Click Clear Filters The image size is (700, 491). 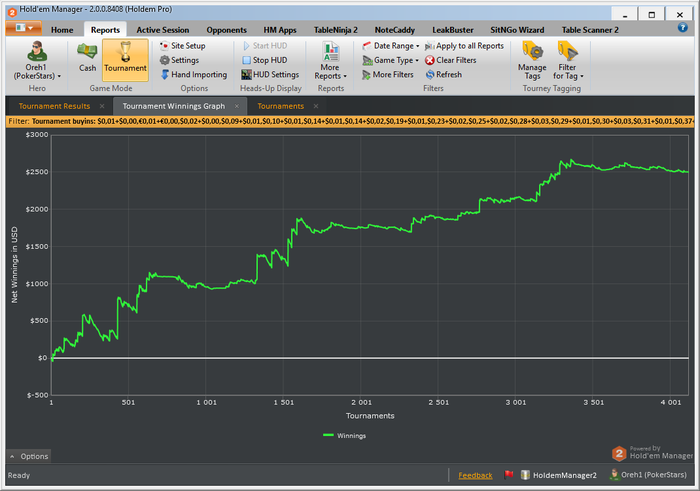[x=450, y=60]
